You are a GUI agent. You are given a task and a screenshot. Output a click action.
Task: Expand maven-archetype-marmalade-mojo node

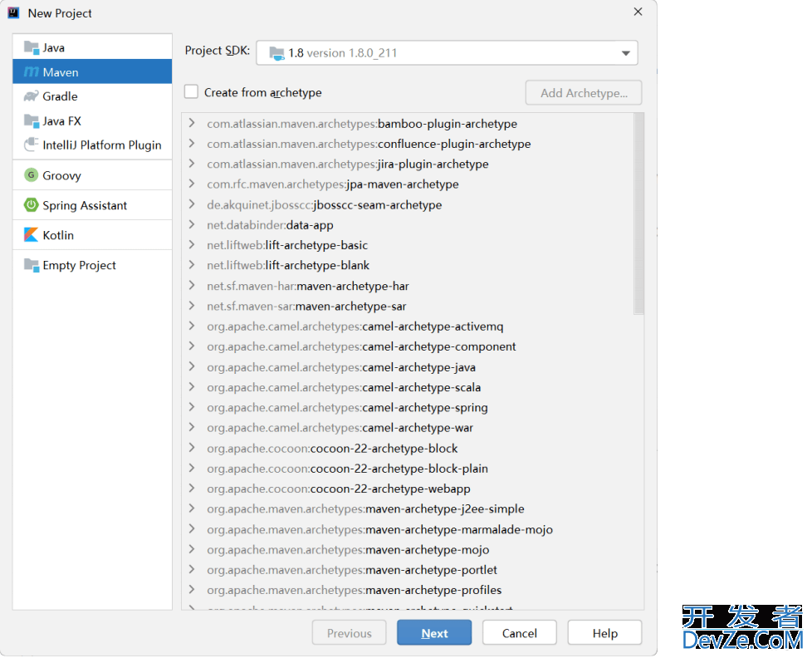[192, 529]
